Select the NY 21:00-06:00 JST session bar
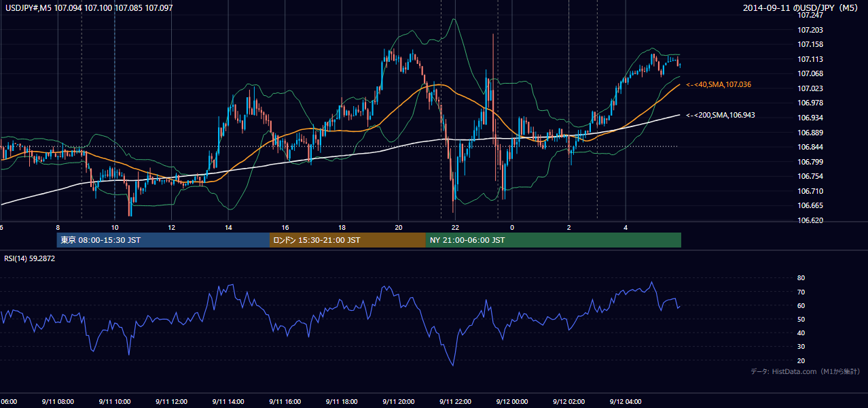Image resolution: width=868 pixels, height=408 pixels. tap(554, 240)
